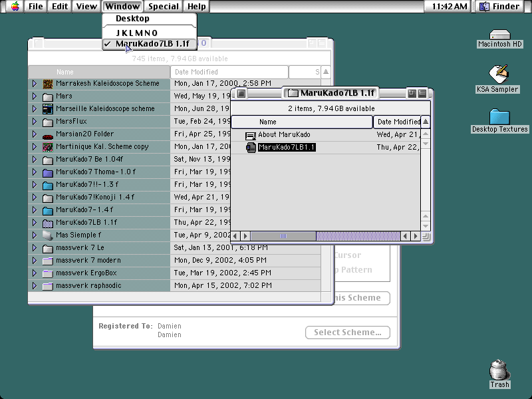The height and width of the screenshot is (399, 532).
Task: Sort MaruKado window by Name column
Action: [302, 122]
